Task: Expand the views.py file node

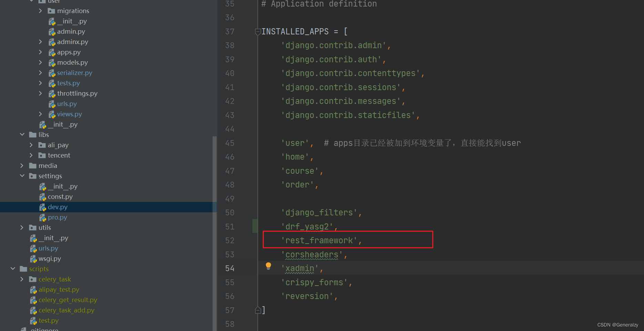Action: click(x=40, y=114)
